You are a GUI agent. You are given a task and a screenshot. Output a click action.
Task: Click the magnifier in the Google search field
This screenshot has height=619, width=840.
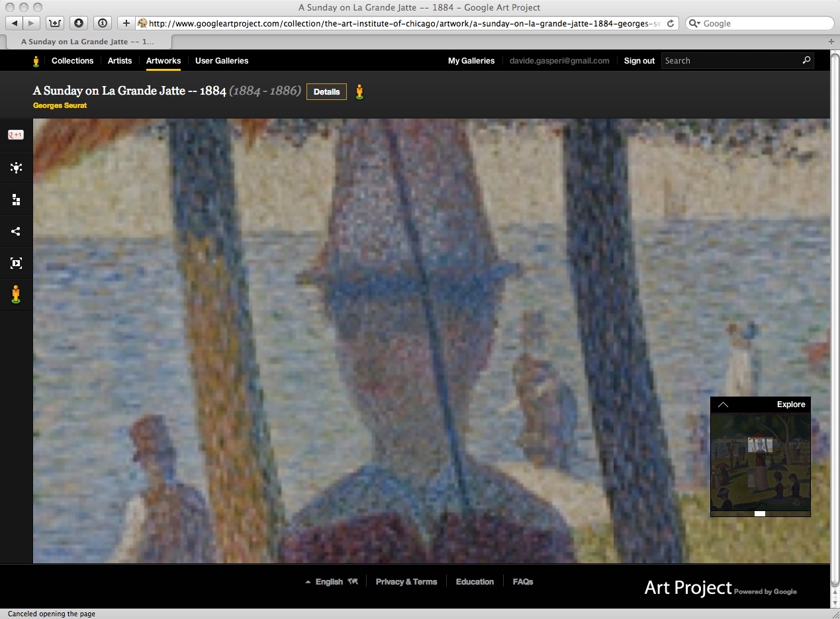695,23
